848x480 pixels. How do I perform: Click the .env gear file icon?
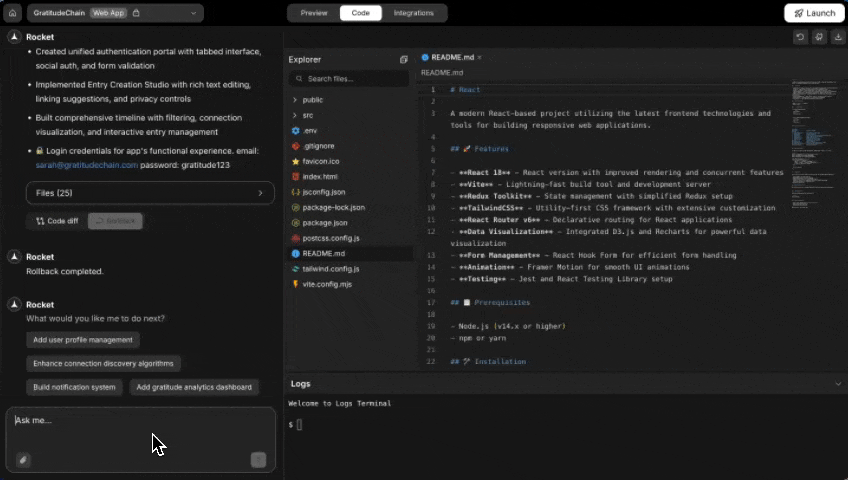click(x=295, y=131)
